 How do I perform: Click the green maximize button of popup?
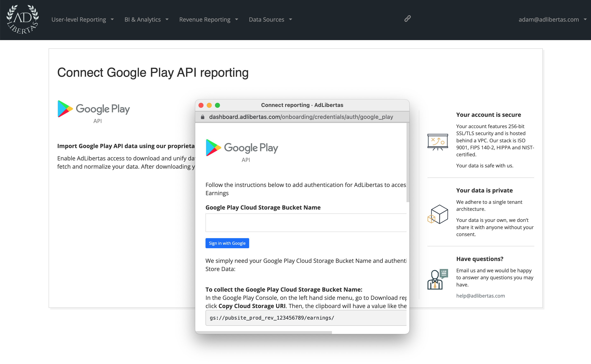[217, 105]
